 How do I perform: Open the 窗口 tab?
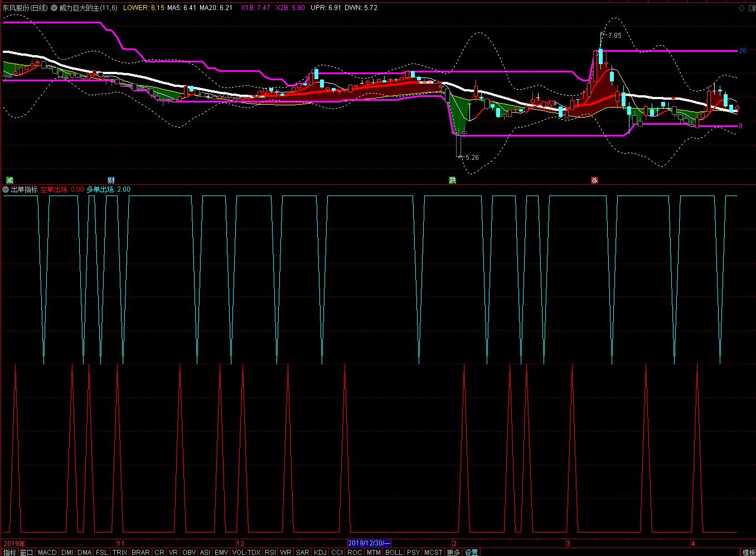tap(27, 552)
